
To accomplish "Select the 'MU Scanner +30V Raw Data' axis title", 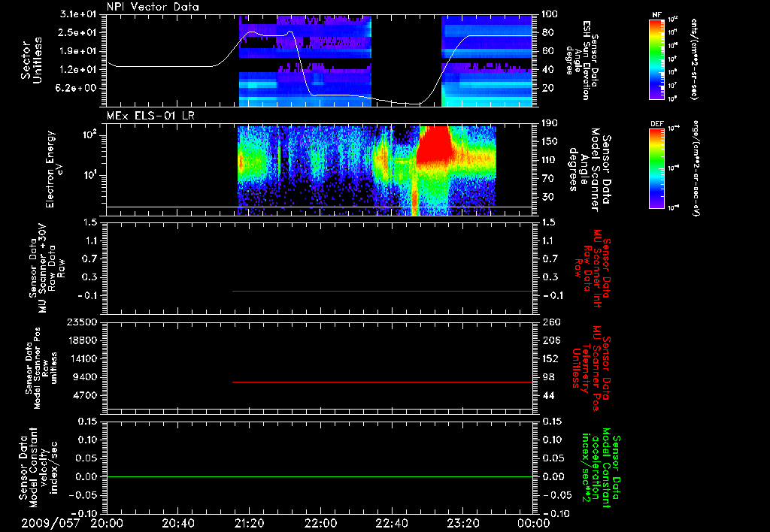I will 47,268.
